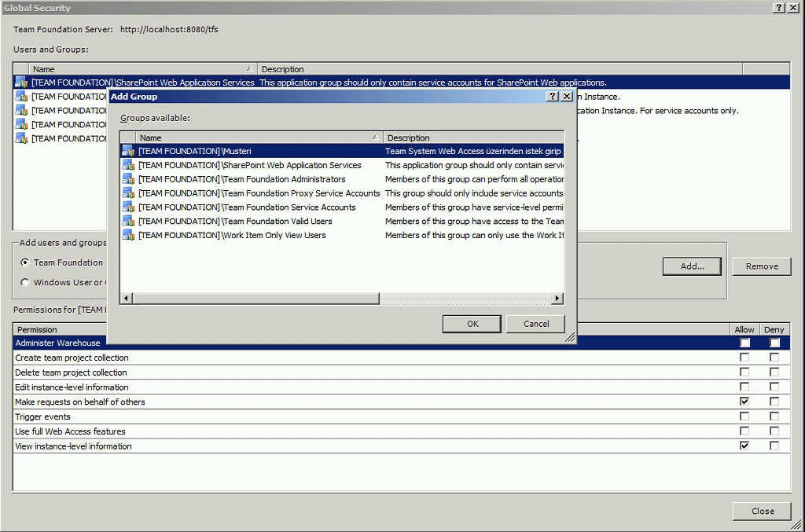Click Description column header in Add Group list
The width and height of the screenshot is (805, 532).
[x=473, y=138]
